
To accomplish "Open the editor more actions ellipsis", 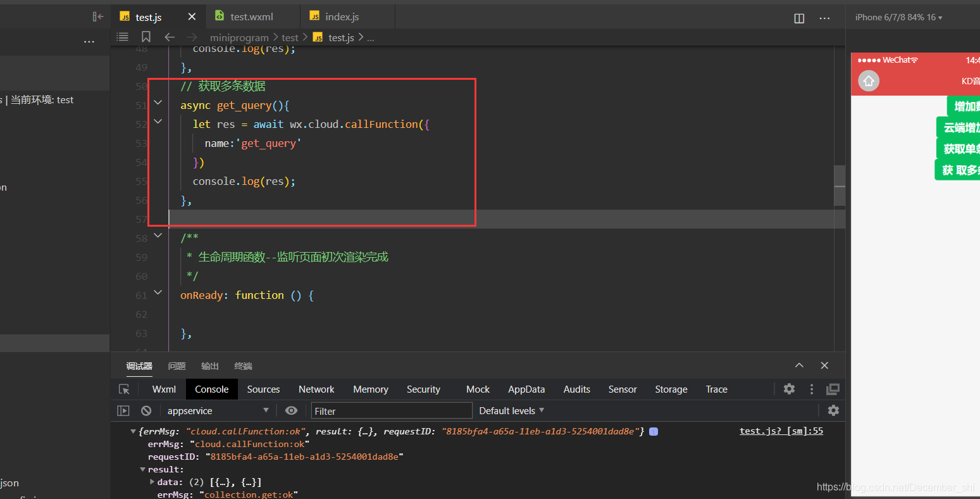I will pos(824,18).
